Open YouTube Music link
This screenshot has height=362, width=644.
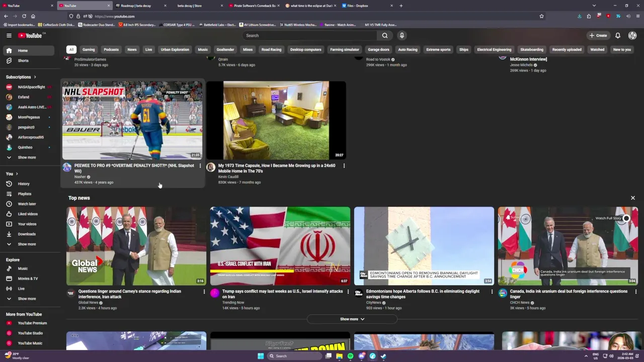pyautogui.click(x=29, y=343)
